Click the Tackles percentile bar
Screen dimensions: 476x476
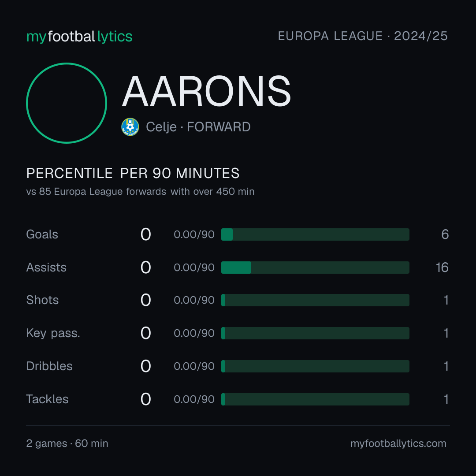coord(315,399)
